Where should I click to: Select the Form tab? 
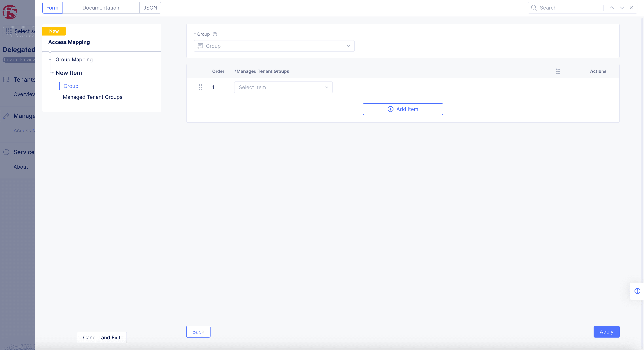[52, 7]
